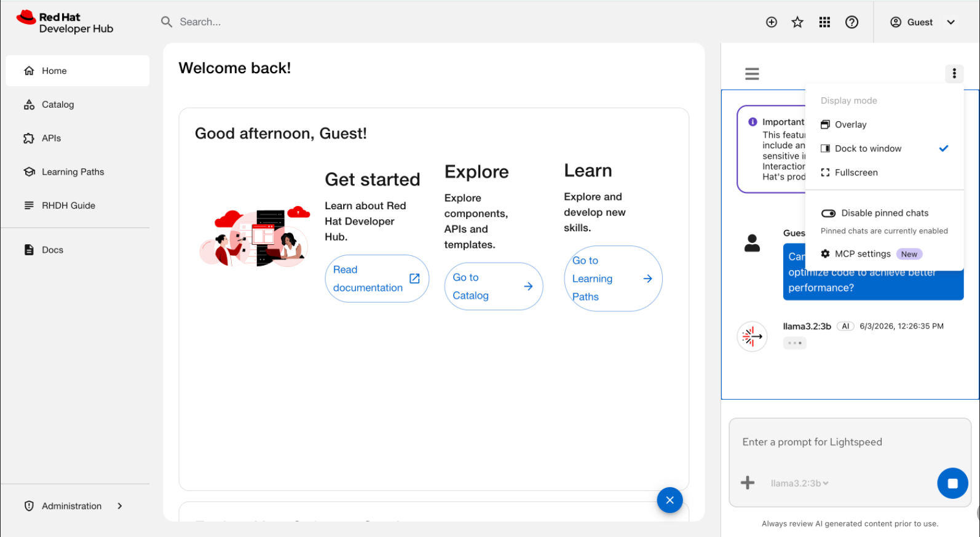The image size is (980, 537).
Task: Open starred items star icon
Action: click(x=797, y=22)
